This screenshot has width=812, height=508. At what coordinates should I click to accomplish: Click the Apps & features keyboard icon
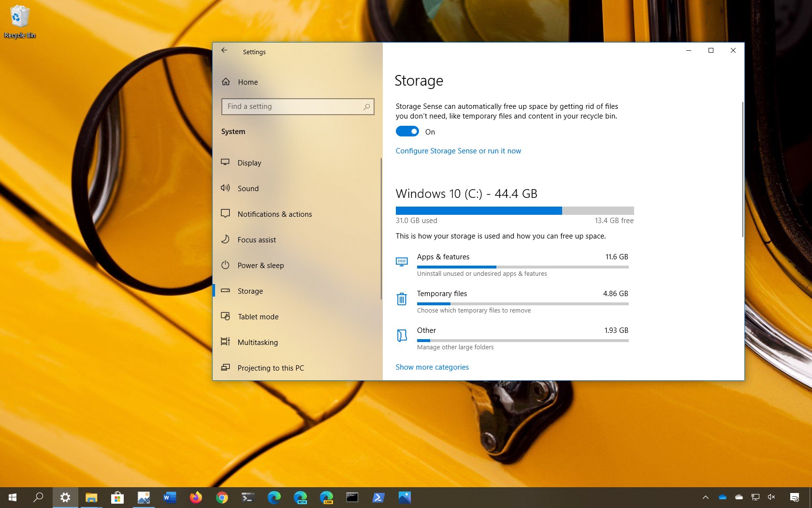[402, 262]
